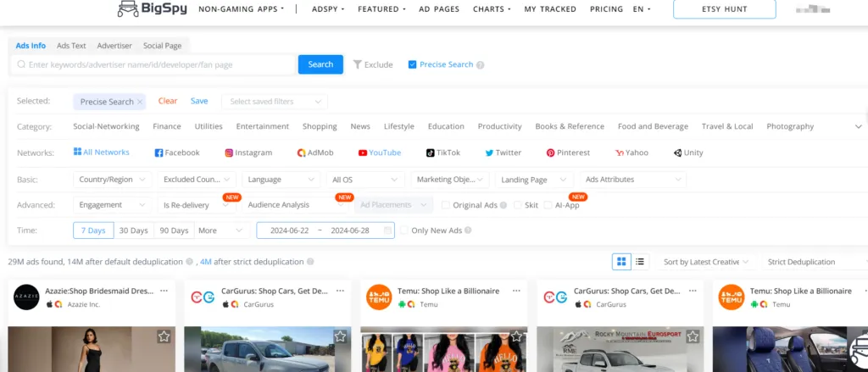Click the BigSpy logo icon
Viewport: 868px width, 372px height.
(129, 9)
